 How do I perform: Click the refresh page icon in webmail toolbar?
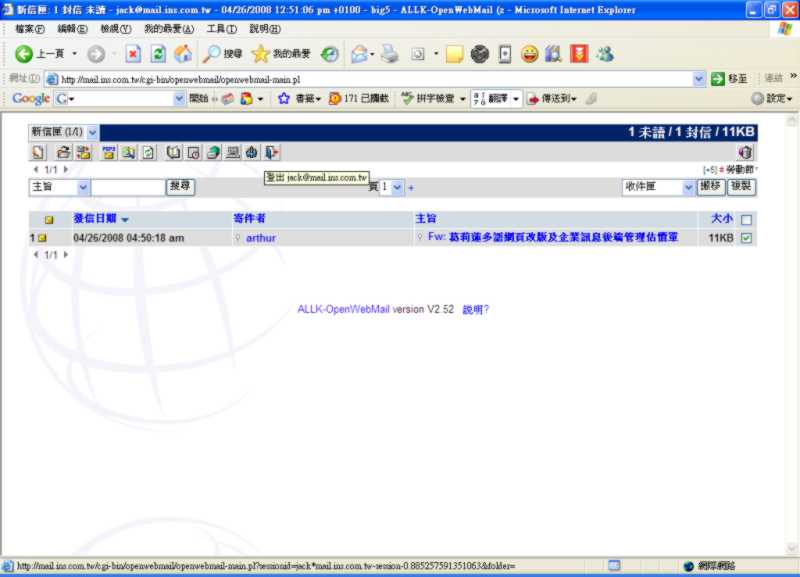coord(148,152)
